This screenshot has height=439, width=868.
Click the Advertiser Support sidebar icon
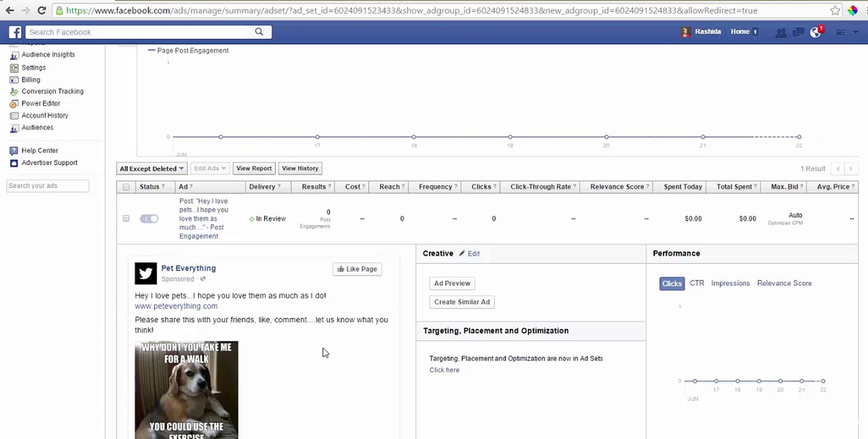click(x=14, y=163)
